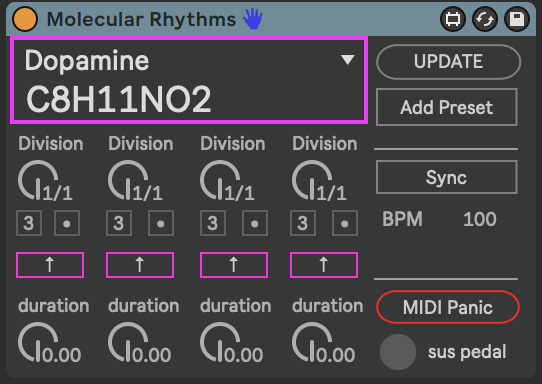
Task: Toggle the fourth column's dotted note box
Action: 345,223
